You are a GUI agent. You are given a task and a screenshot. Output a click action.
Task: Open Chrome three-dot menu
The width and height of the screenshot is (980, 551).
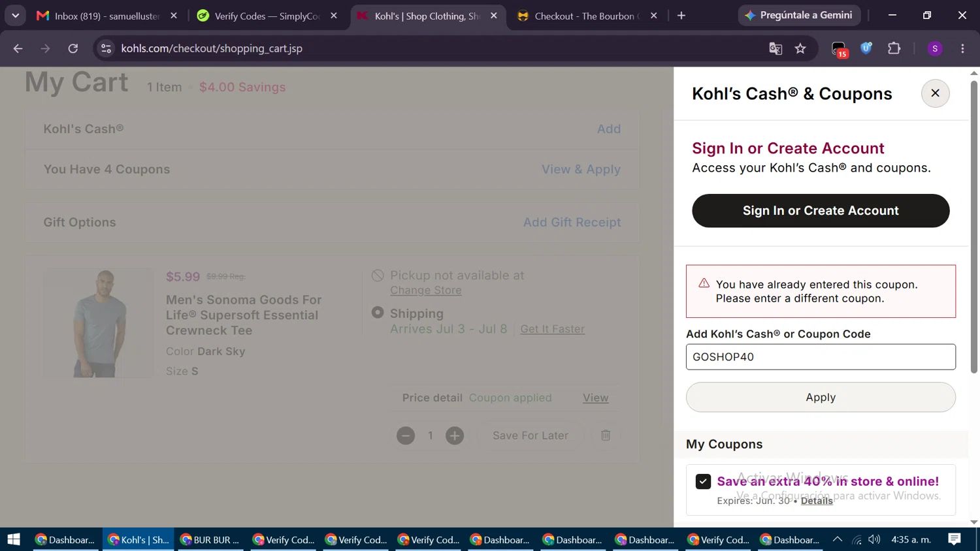tap(962, 48)
